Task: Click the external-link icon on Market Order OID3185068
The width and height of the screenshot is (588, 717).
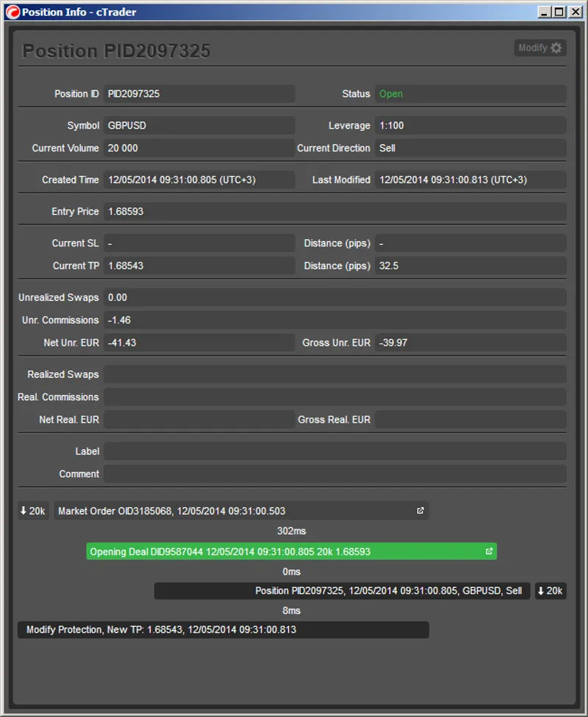Action: click(420, 510)
